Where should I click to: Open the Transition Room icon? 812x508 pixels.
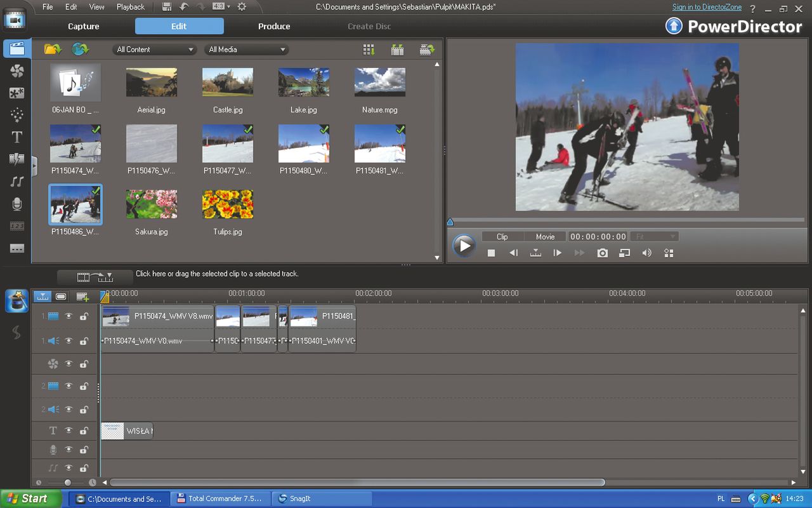tap(17, 159)
